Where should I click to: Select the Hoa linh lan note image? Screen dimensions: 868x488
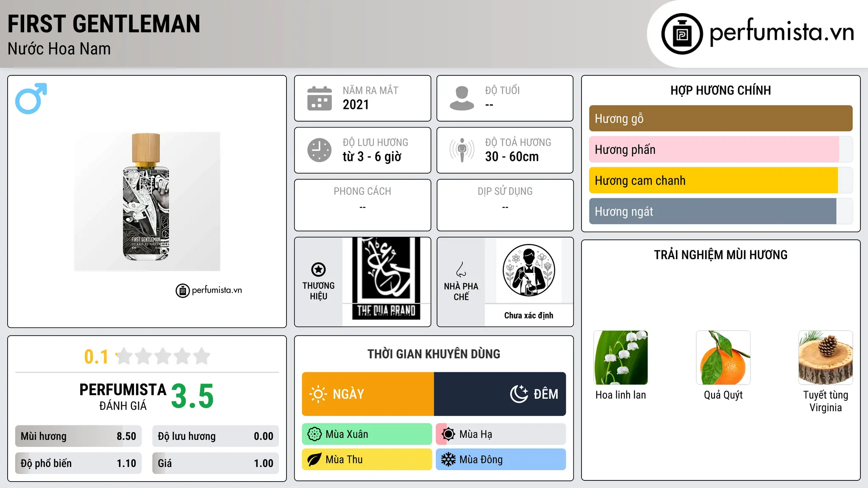point(621,358)
